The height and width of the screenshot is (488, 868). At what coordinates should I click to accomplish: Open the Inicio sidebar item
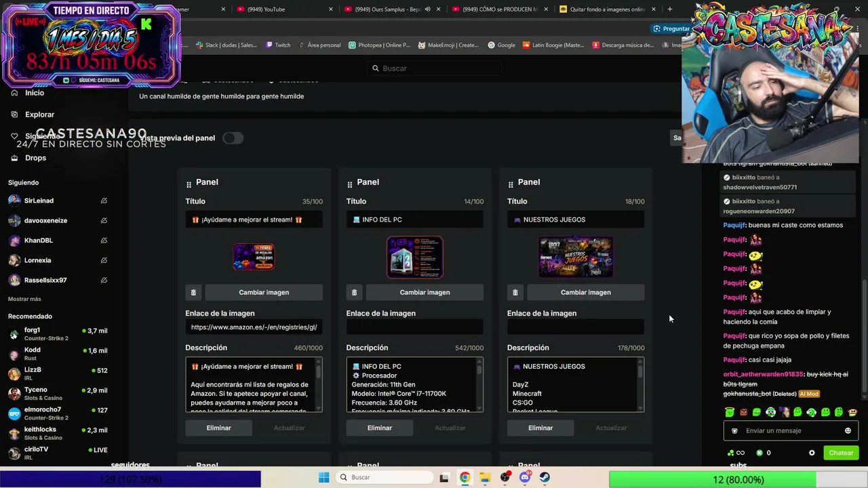35,93
